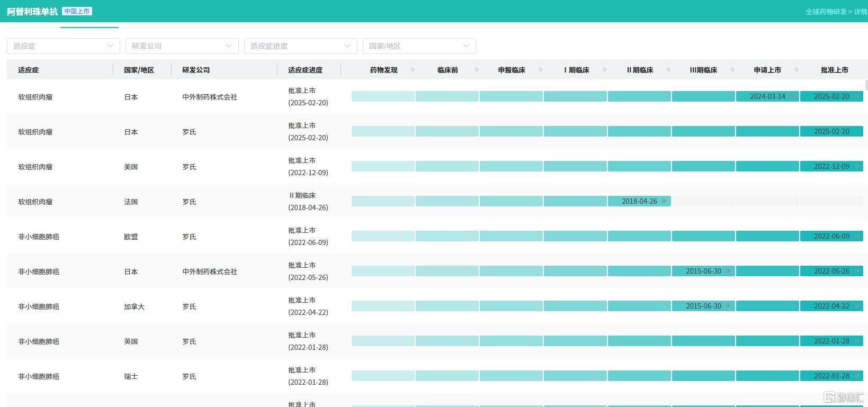Click the 批准上市 column header
The image size is (868, 407).
[x=834, y=70]
